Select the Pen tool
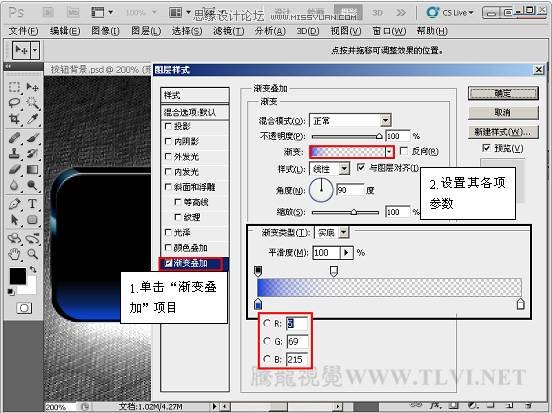552x413 pixels. coord(14,204)
